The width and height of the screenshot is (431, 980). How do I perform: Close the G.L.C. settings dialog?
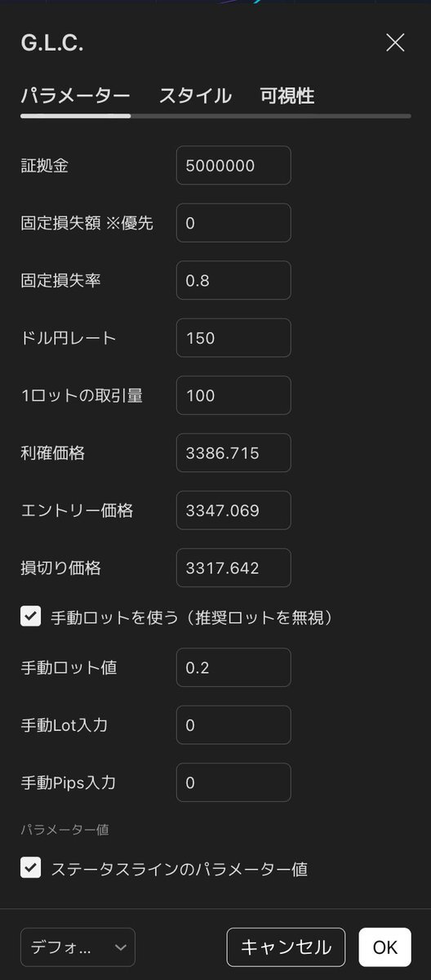pos(395,43)
